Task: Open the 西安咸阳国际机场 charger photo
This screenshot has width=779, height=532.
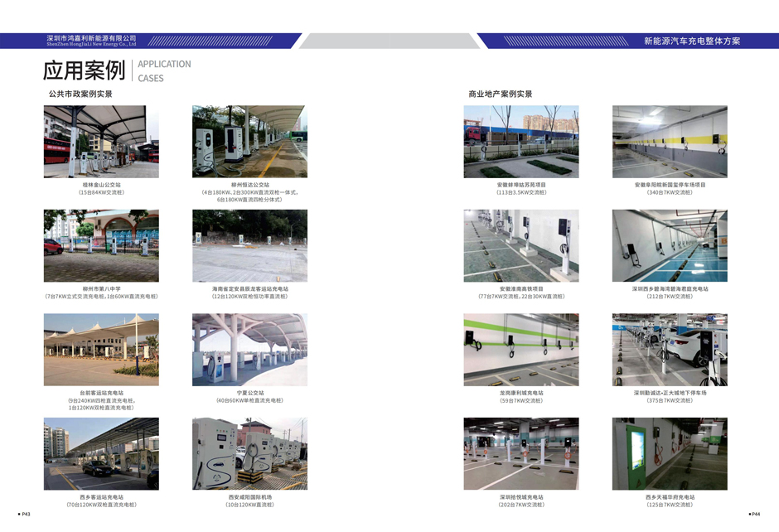Action: click(249, 453)
